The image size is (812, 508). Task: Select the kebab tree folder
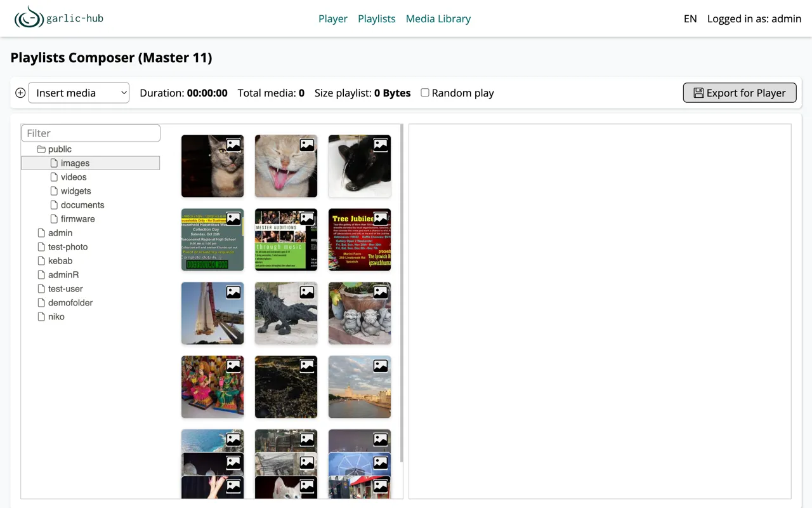point(60,261)
